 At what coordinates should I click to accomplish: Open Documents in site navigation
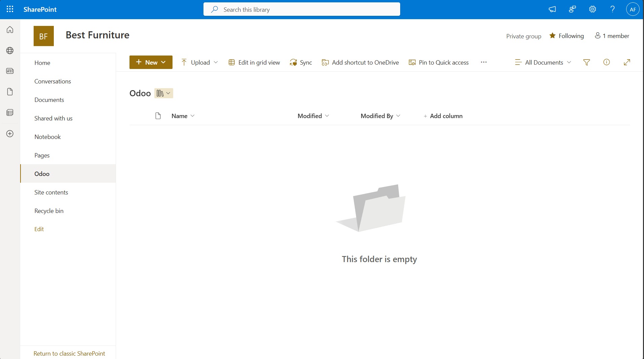click(x=49, y=100)
